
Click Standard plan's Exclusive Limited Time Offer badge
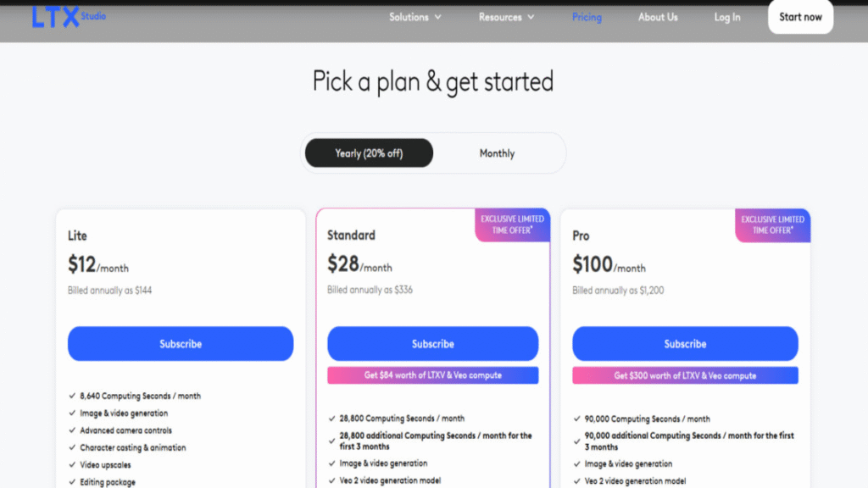(x=513, y=225)
